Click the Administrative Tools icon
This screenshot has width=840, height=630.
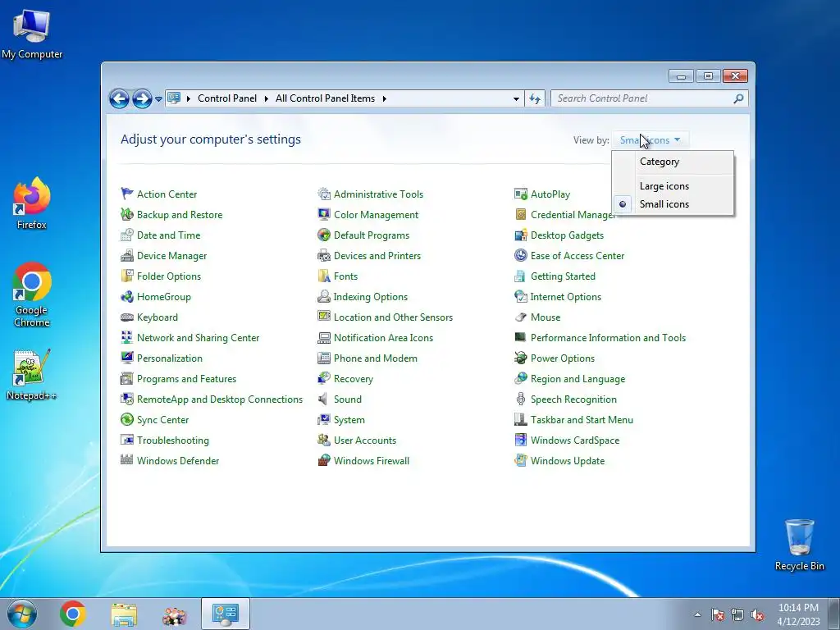pyautogui.click(x=323, y=194)
